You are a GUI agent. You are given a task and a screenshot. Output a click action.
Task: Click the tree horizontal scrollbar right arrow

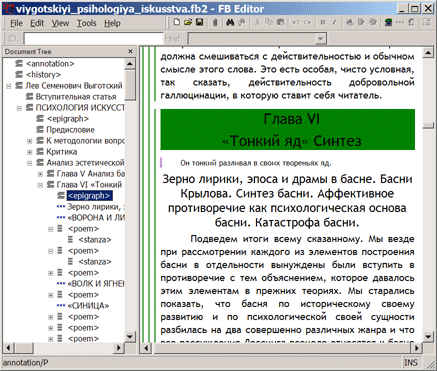pyautogui.click(x=119, y=348)
